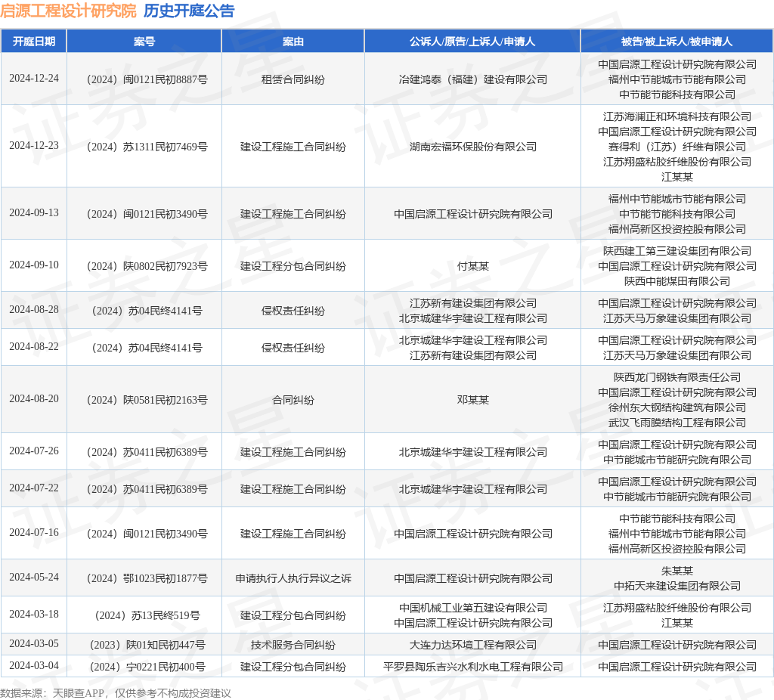Click the 申请执行人执行异议之诉 case cause
The image size is (774, 700).
click(293, 578)
